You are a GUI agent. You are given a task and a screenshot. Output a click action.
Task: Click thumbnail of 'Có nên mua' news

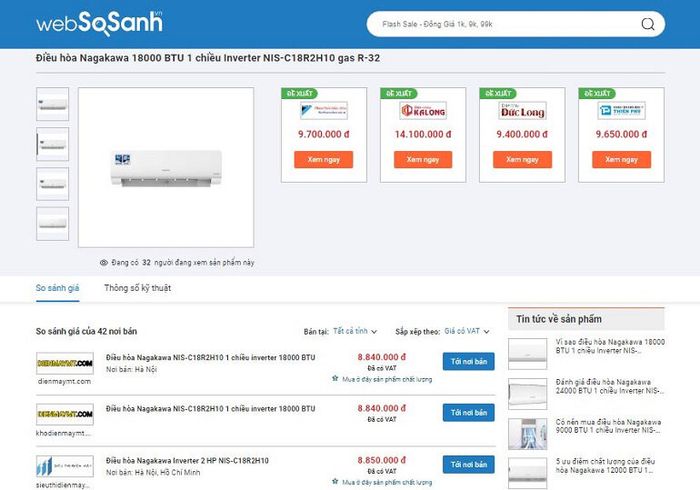click(528, 434)
